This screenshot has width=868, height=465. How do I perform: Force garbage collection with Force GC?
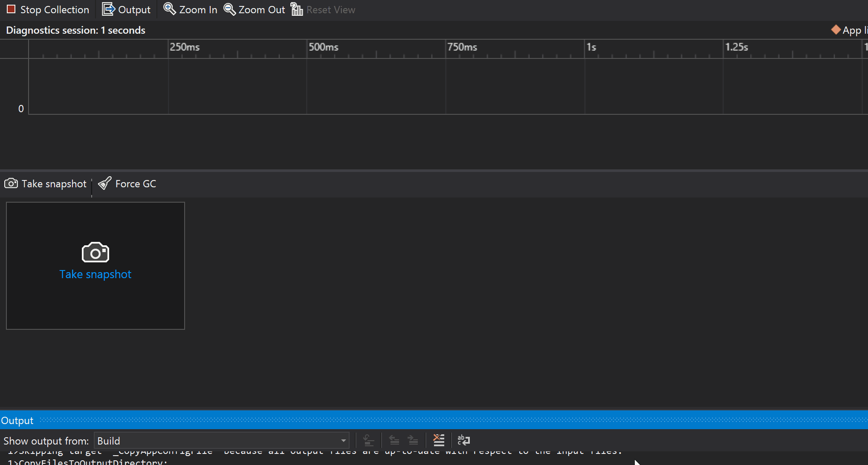pos(127,184)
